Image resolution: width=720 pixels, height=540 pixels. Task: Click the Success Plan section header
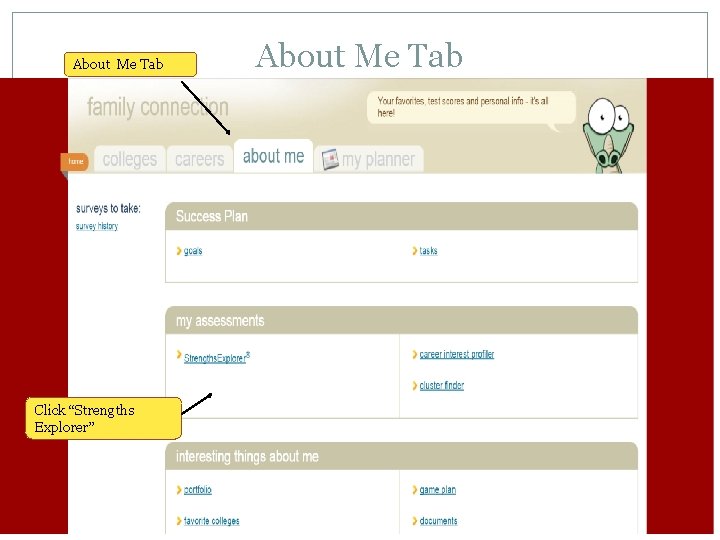401,216
